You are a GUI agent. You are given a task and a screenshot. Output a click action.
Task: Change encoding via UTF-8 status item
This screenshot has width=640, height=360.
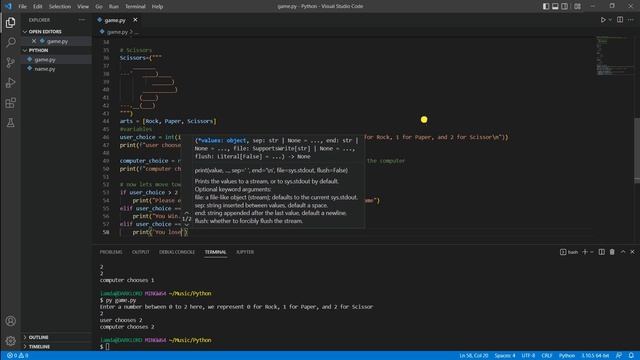pyautogui.click(x=528, y=356)
